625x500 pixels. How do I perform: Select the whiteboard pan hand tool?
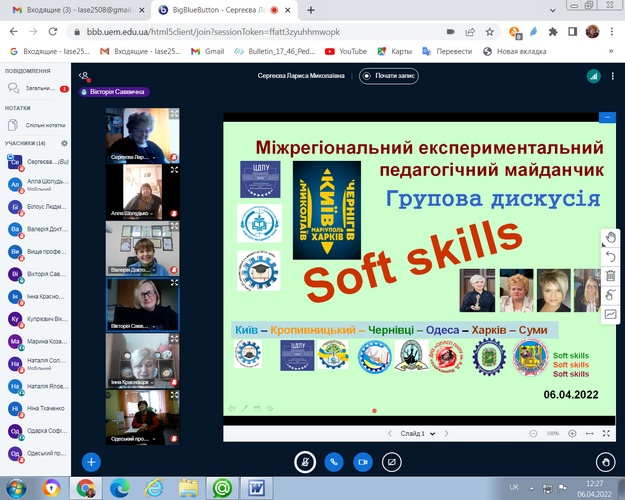[611, 237]
